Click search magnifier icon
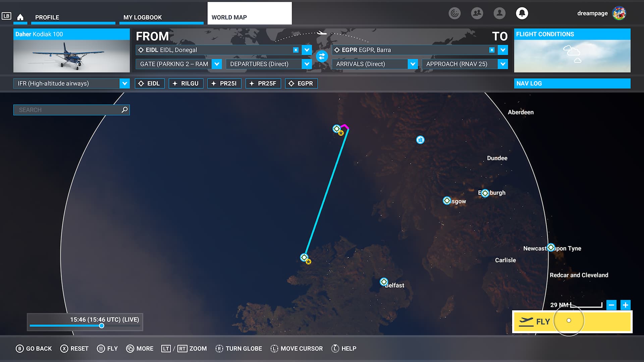Image resolution: width=644 pixels, height=362 pixels. coord(124,110)
